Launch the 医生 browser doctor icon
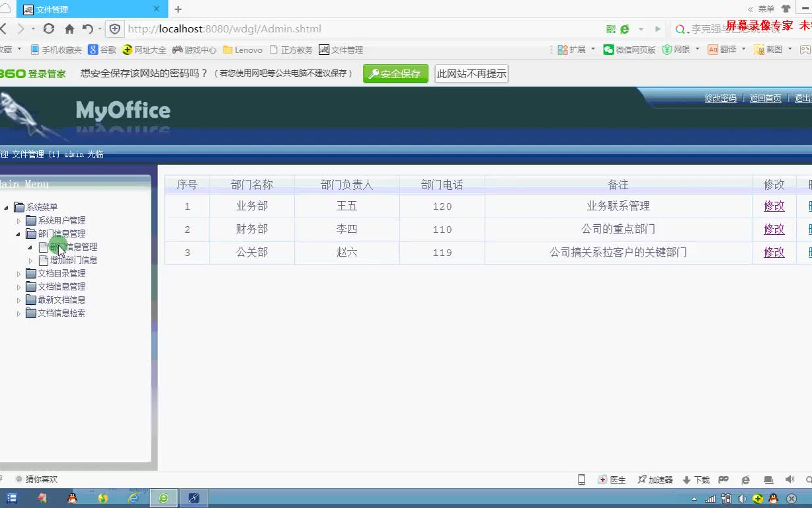The height and width of the screenshot is (508, 812). [x=614, y=480]
